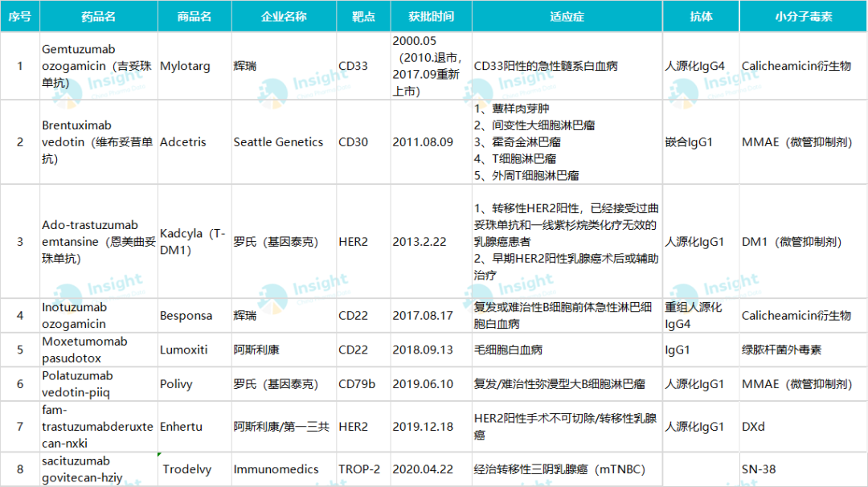Select the 企业名称 column header
The image size is (868, 487).
click(x=284, y=17)
